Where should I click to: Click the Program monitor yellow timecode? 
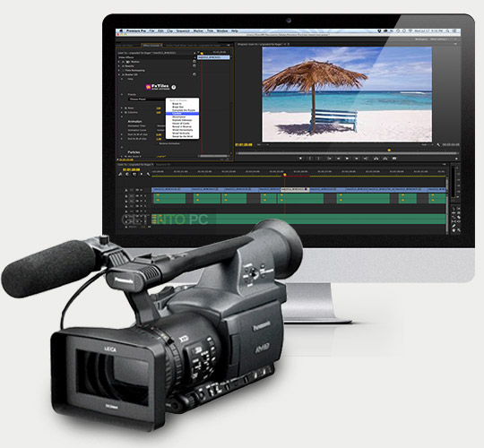244,145
